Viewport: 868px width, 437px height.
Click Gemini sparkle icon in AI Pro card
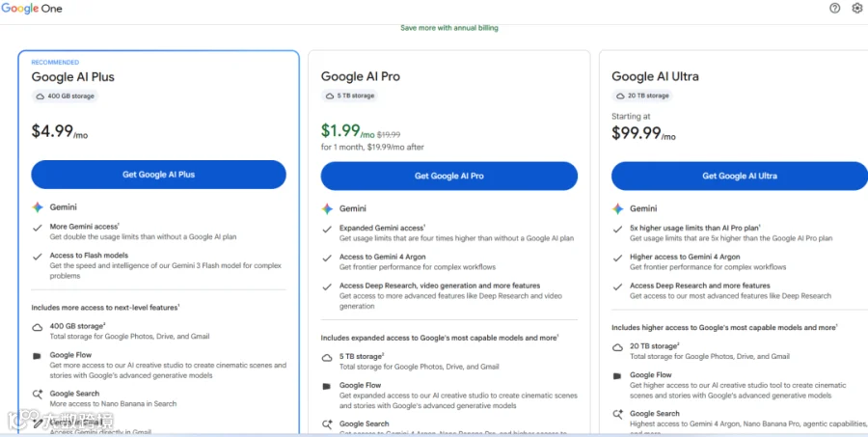(x=327, y=208)
